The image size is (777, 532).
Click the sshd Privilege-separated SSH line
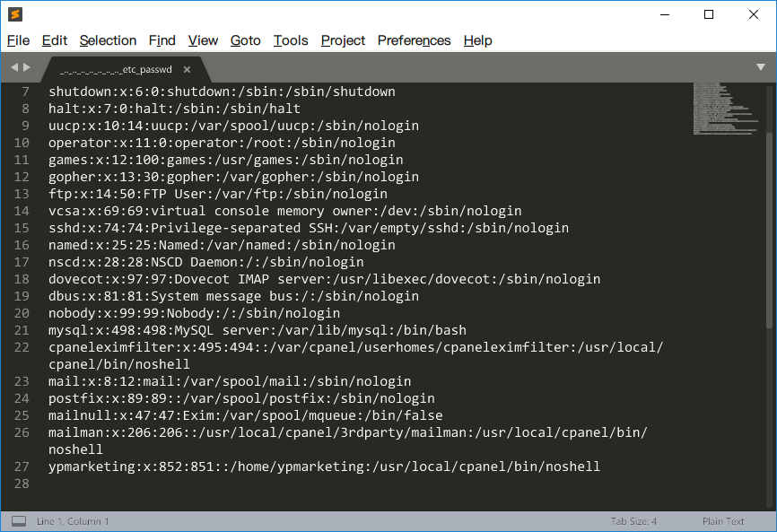click(x=309, y=228)
